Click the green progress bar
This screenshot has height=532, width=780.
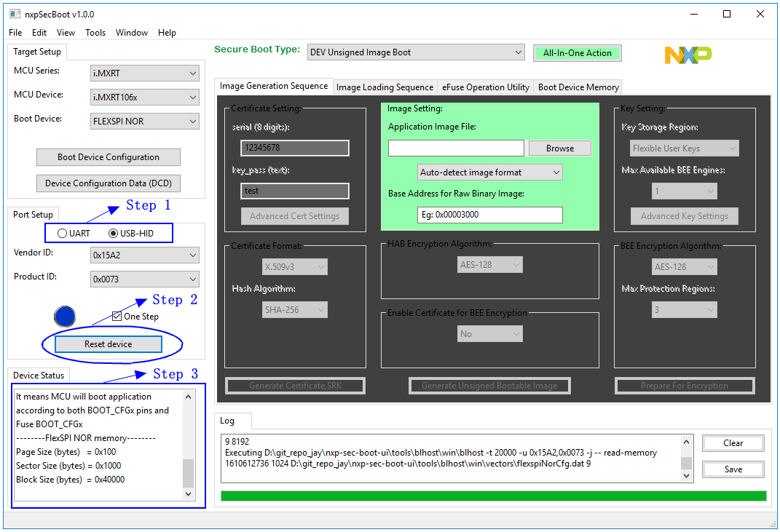[493, 496]
